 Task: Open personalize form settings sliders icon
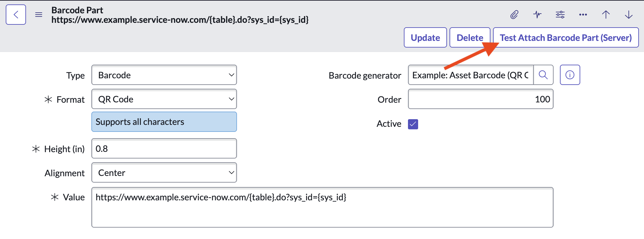click(x=560, y=15)
